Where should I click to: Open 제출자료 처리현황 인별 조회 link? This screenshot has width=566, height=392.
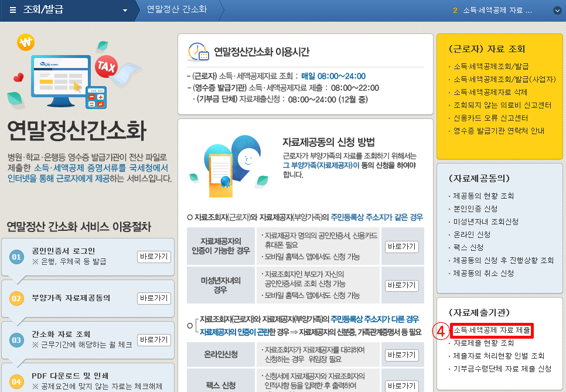(x=499, y=356)
